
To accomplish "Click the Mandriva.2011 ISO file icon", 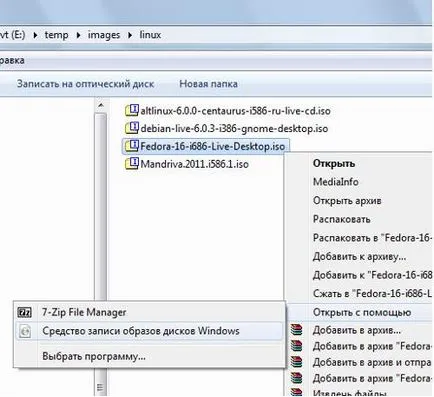I will pos(132,163).
